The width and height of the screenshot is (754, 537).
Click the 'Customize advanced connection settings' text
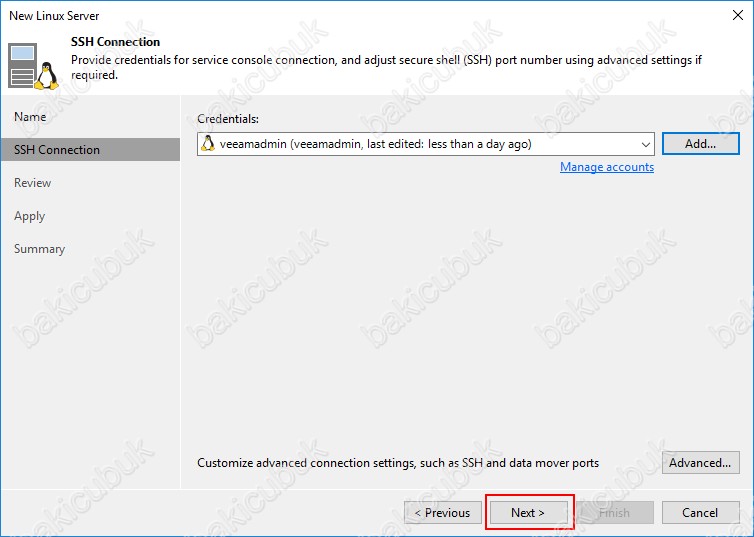398,463
